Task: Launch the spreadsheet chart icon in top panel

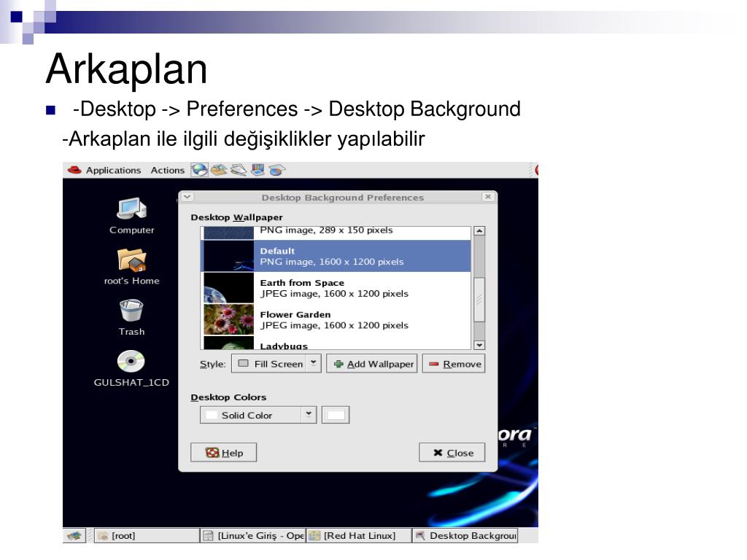Action: [276, 170]
